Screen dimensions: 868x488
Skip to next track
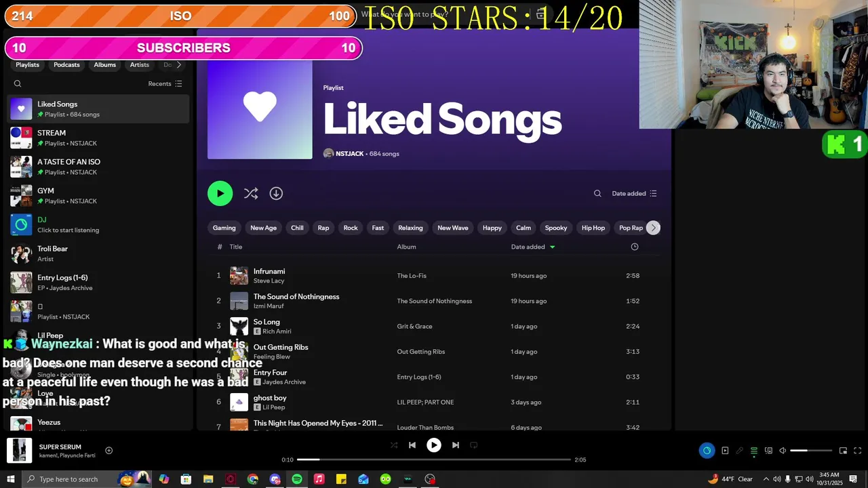[456, 445]
